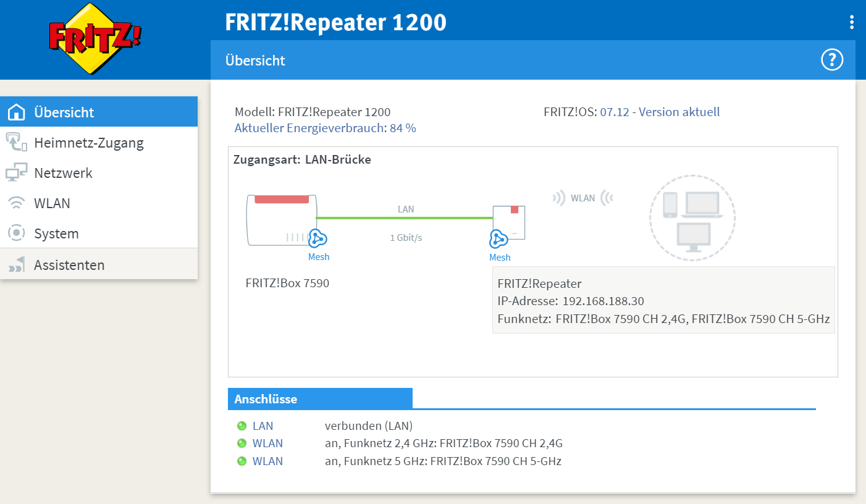Screen dimensions: 866x504
Task: Click the Zugangsart: LAN-Brücke text
Action: 302,159
